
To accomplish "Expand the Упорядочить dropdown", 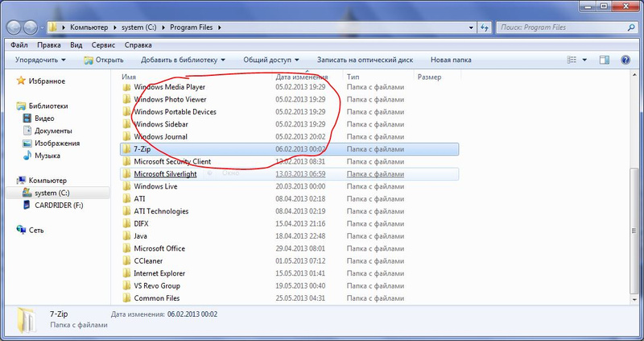I will (x=40, y=60).
